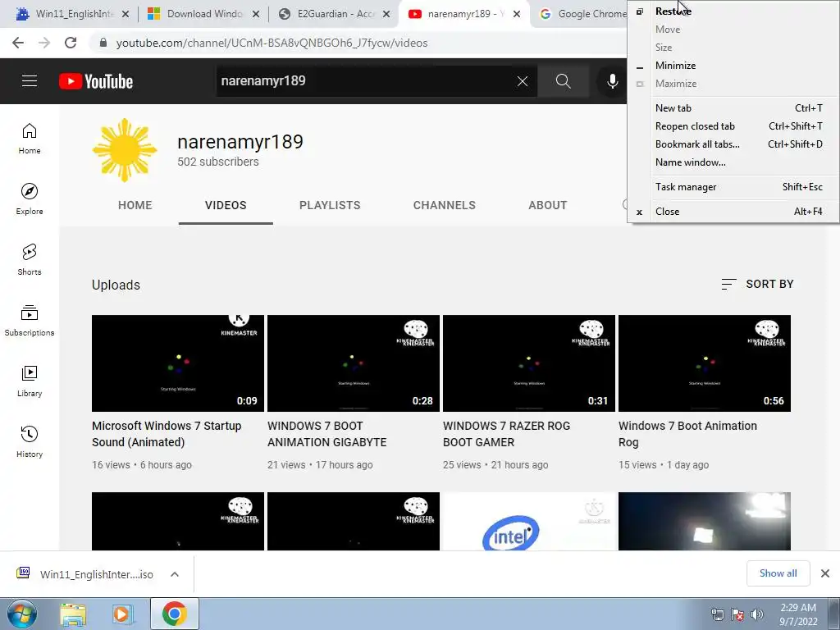Open the Action Center flag tray icon
The width and height of the screenshot is (840, 630).
[737, 614]
